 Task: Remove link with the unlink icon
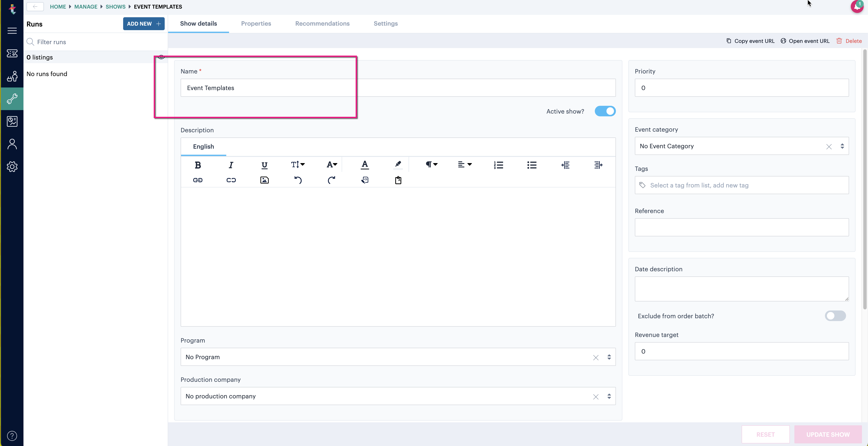231,180
